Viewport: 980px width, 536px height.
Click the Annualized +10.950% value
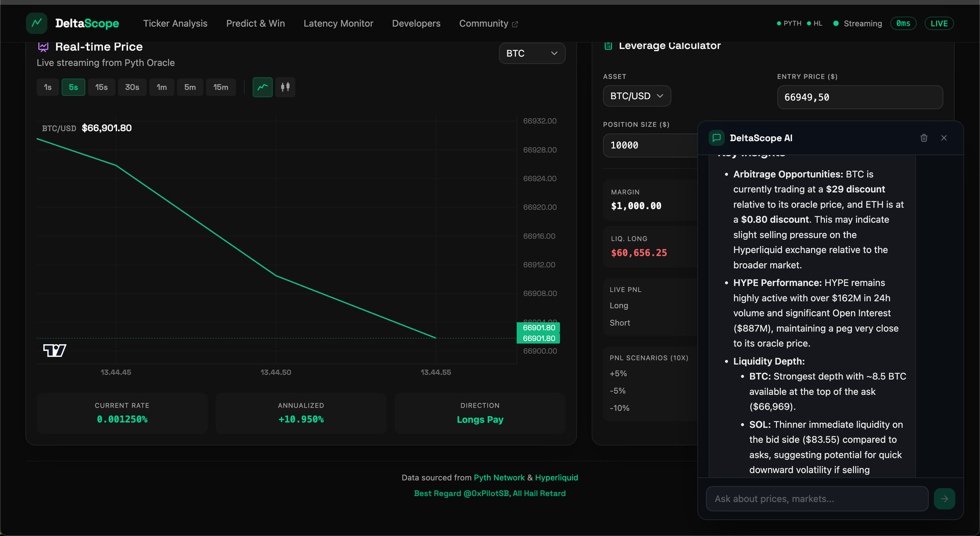301,419
